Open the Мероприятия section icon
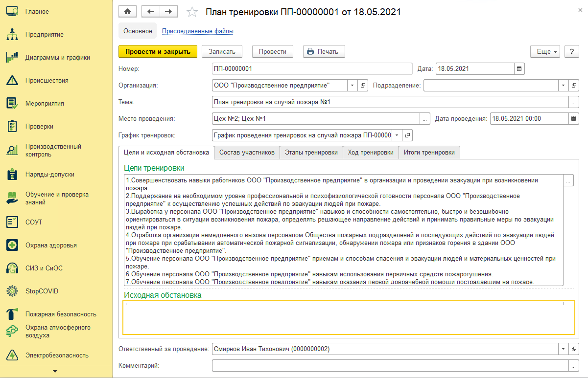 point(12,103)
